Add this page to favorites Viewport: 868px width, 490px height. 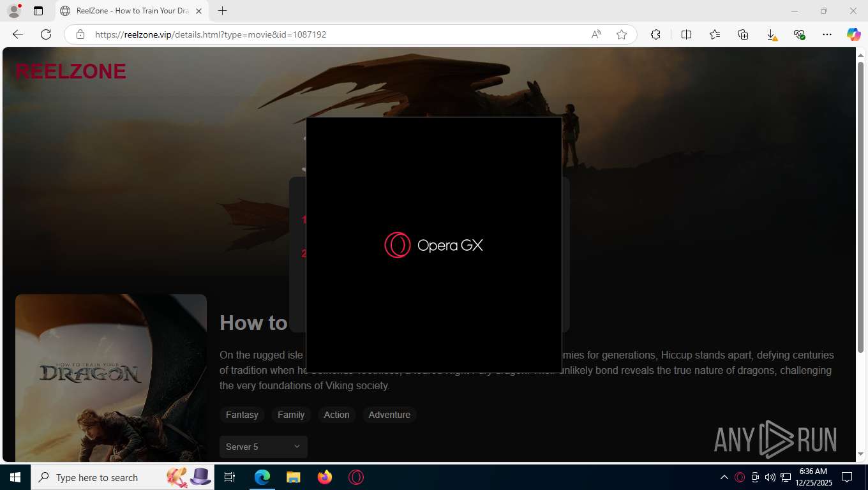(622, 34)
